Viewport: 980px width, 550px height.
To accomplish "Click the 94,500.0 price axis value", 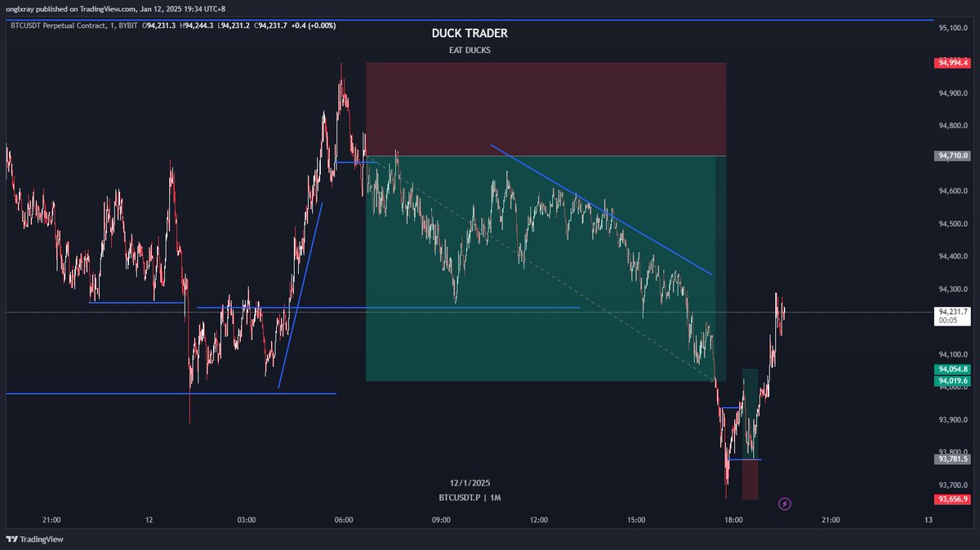I will point(953,224).
